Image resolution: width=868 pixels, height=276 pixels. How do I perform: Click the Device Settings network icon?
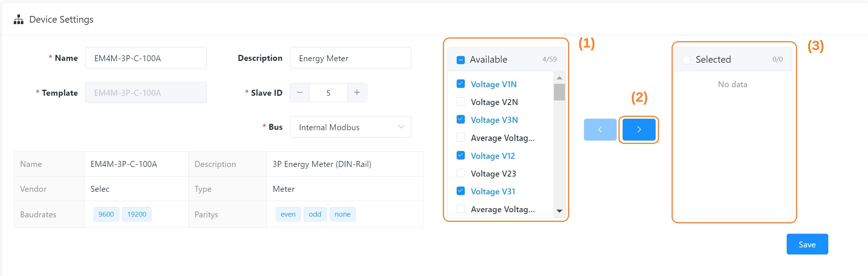pos(18,20)
